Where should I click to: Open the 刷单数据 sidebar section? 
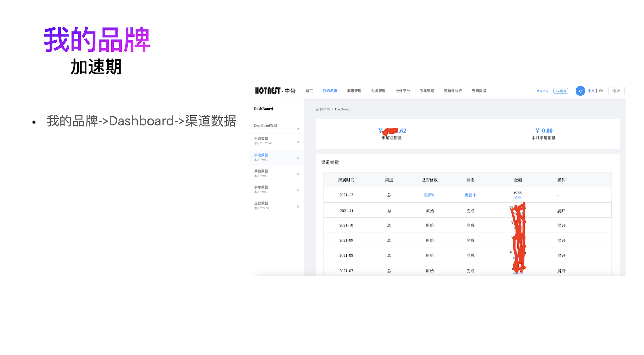tap(261, 187)
